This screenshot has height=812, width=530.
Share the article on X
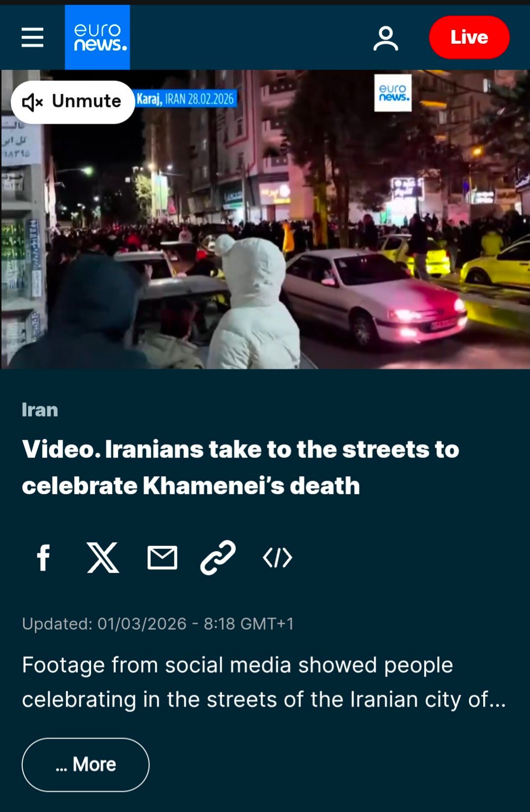coord(103,558)
